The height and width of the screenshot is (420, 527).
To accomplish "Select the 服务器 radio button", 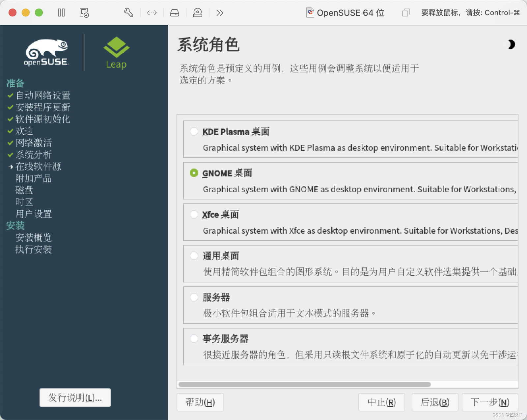I will click(194, 297).
